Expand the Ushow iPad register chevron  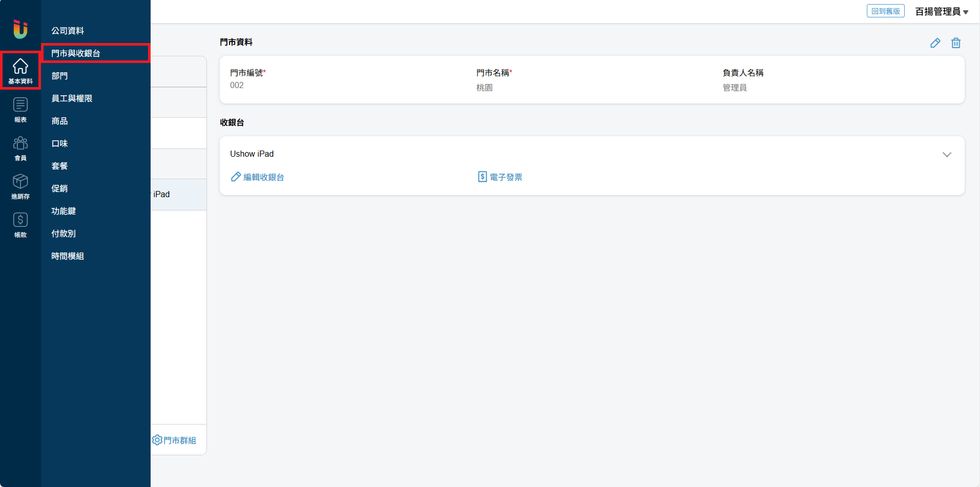[x=946, y=155]
